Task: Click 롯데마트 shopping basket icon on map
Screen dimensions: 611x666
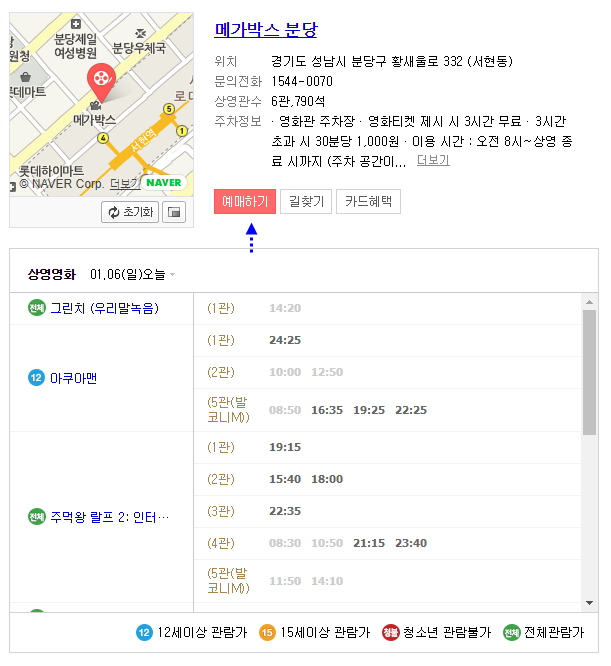Action: 25,77
